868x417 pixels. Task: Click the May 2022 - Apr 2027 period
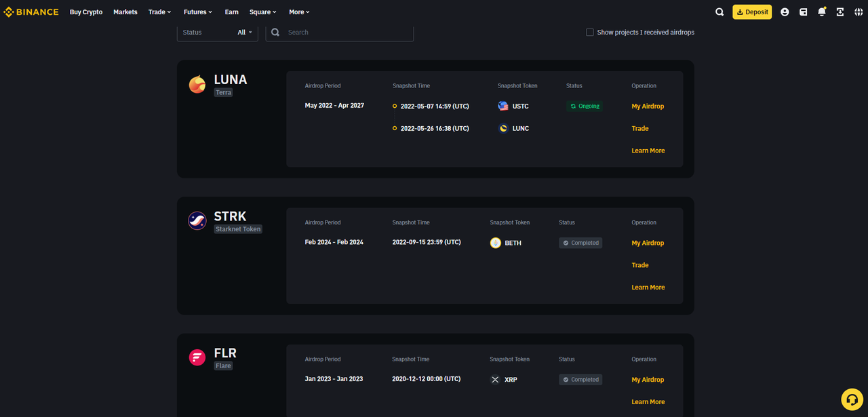coord(334,106)
